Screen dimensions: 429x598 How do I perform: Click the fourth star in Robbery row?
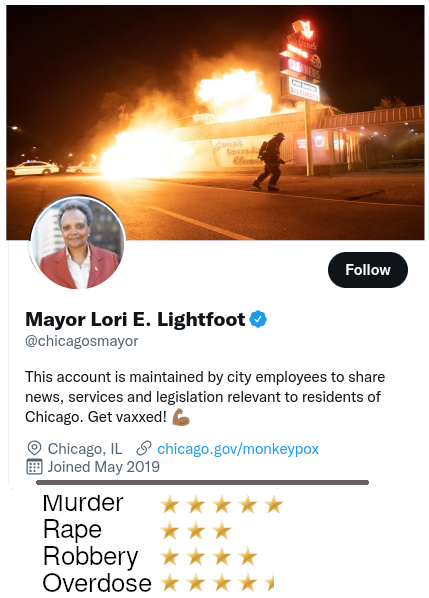[248, 557]
